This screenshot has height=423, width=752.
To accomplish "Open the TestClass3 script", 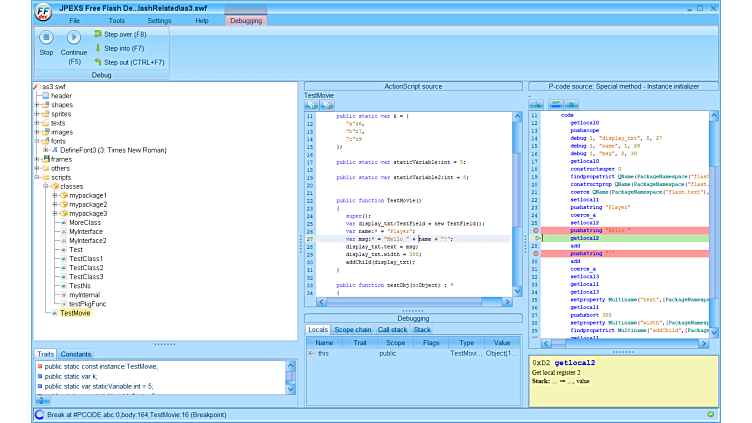I will pyautogui.click(x=86, y=277).
